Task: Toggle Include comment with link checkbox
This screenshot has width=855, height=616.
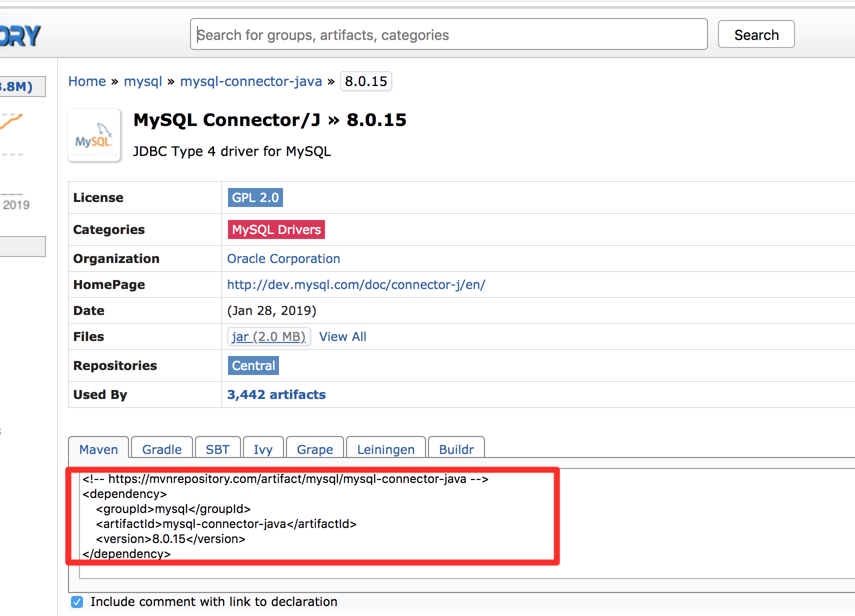Action: pyautogui.click(x=77, y=601)
